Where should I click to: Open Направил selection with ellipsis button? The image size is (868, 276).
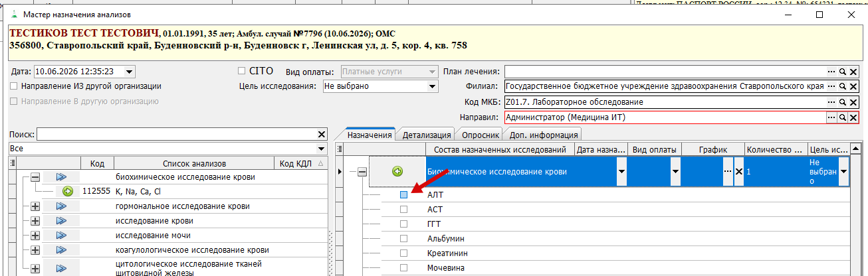click(831, 117)
